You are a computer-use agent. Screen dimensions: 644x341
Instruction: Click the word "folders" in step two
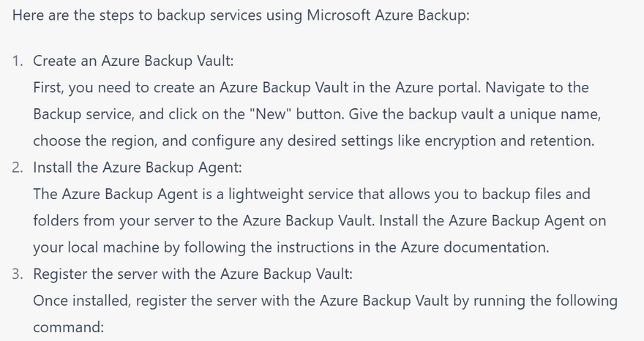59,221
